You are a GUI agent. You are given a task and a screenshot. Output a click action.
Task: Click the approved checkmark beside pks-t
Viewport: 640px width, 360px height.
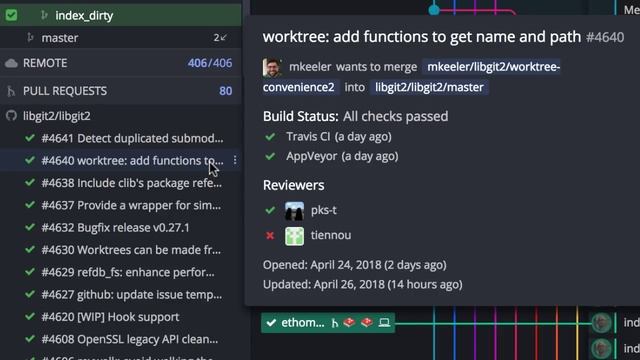tap(270, 211)
